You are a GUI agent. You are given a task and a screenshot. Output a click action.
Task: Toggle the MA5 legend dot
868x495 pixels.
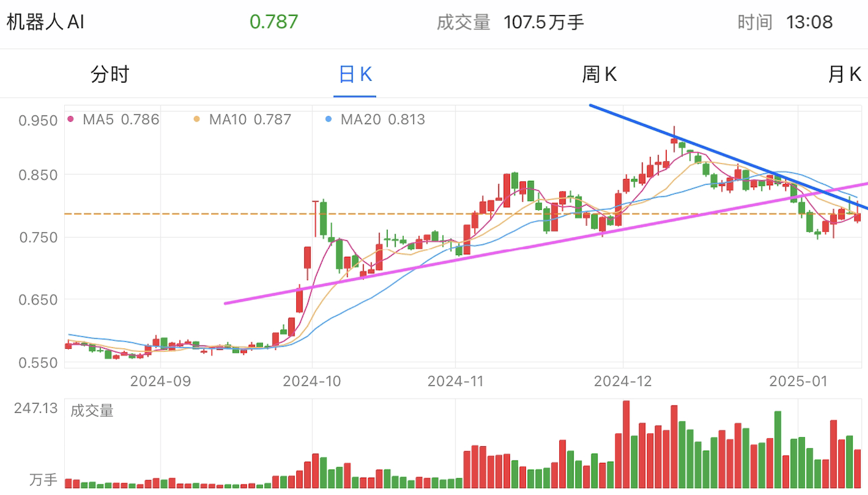point(70,119)
